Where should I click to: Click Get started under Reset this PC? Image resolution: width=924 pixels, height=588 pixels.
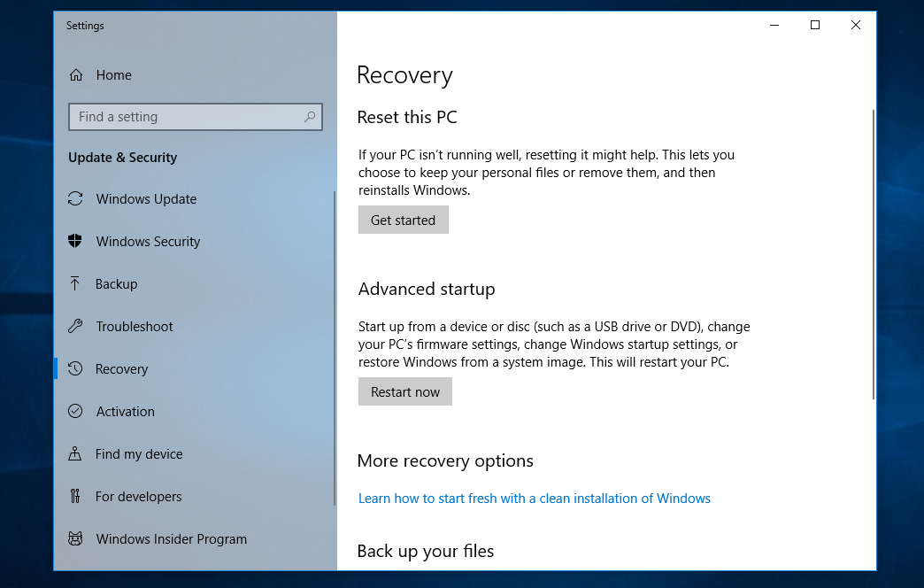pos(403,220)
